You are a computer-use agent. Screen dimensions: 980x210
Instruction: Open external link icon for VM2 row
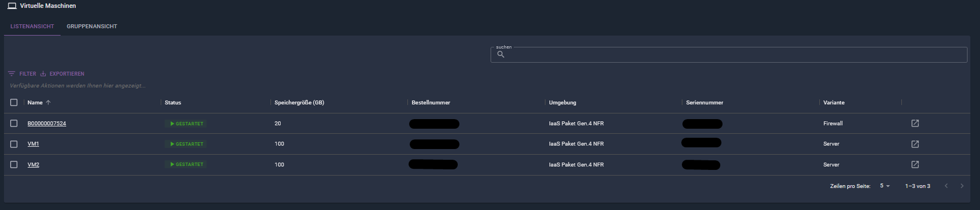click(x=915, y=164)
